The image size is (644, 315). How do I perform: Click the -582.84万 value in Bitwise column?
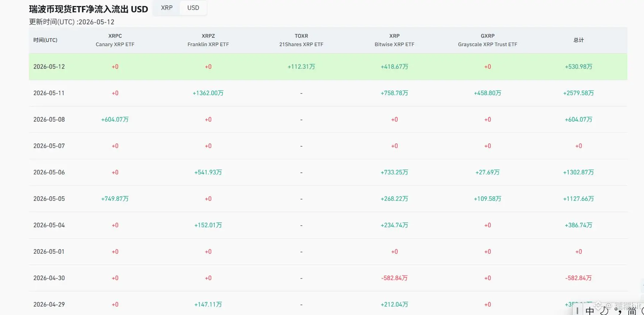(394, 278)
